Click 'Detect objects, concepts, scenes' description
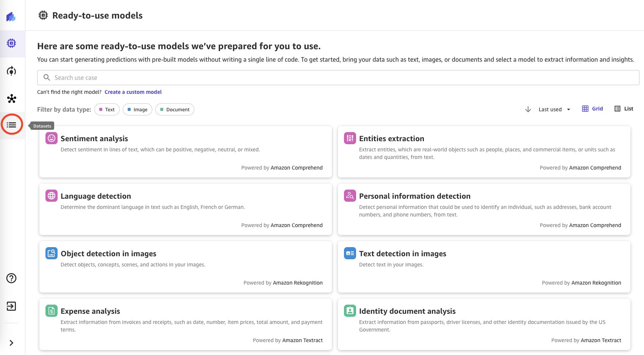This screenshot has width=644, height=355. (x=133, y=265)
